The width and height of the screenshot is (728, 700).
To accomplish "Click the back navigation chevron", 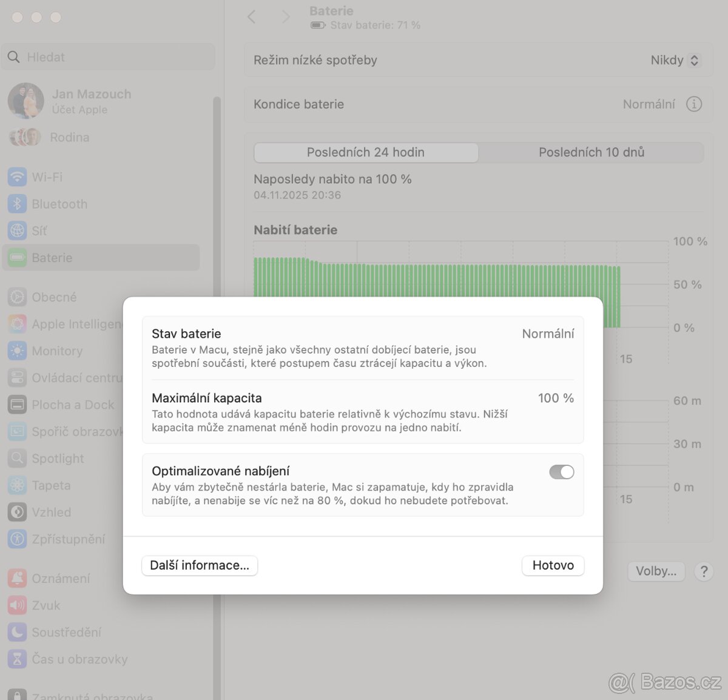I will (x=252, y=17).
